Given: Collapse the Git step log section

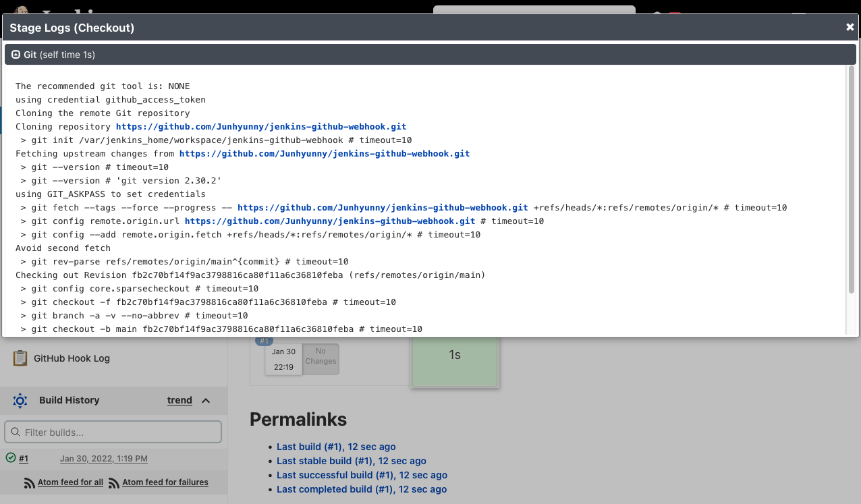Looking at the screenshot, I should click(16, 54).
